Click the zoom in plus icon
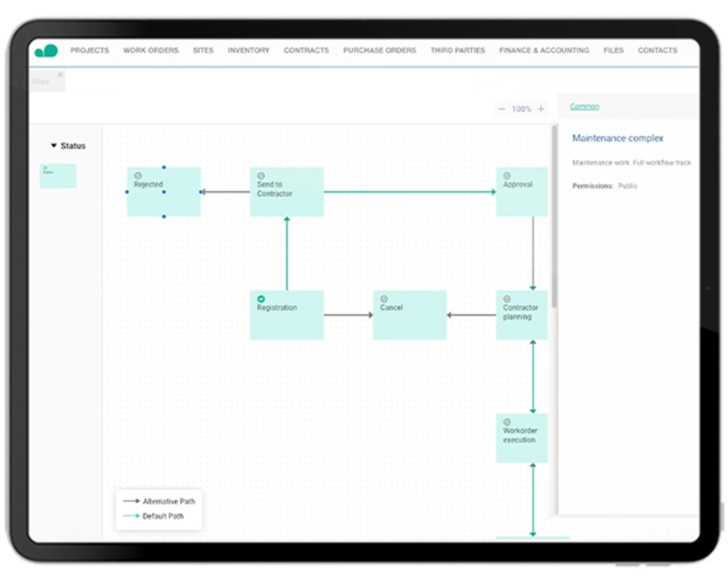The height and width of the screenshot is (582, 728). point(541,109)
